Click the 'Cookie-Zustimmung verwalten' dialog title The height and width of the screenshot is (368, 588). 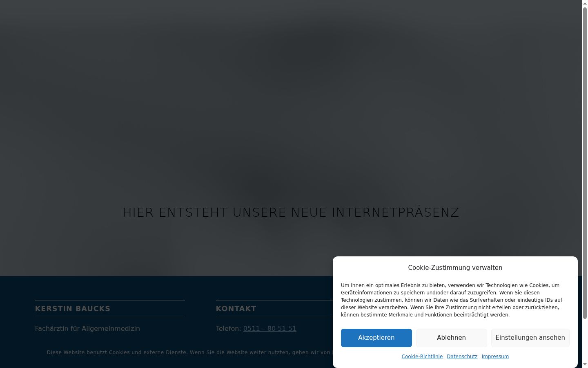tap(455, 268)
